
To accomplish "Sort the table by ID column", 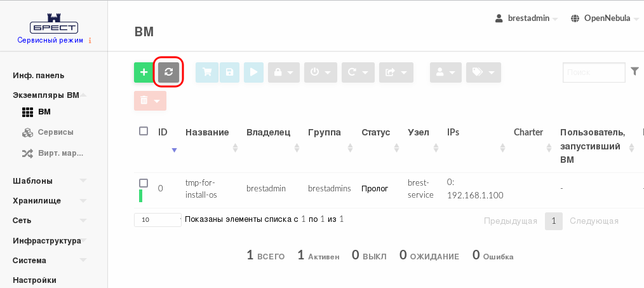I will pyautogui.click(x=163, y=132).
